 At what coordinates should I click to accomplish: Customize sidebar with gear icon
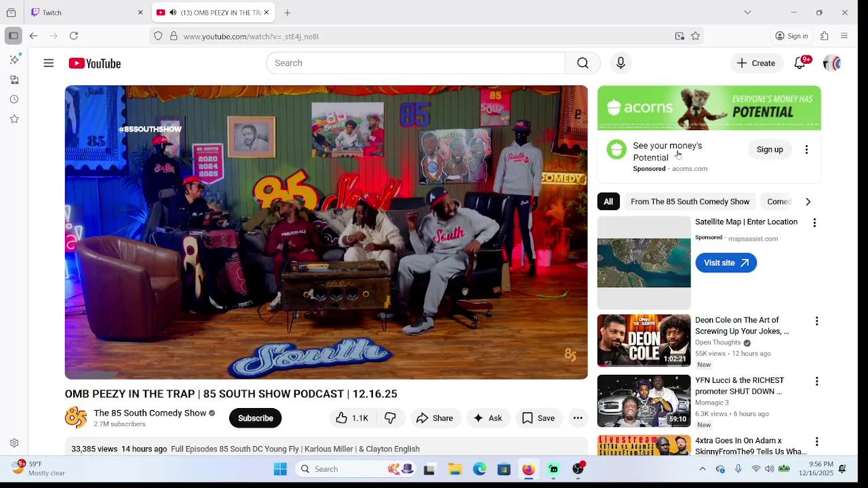(x=14, y=443)
